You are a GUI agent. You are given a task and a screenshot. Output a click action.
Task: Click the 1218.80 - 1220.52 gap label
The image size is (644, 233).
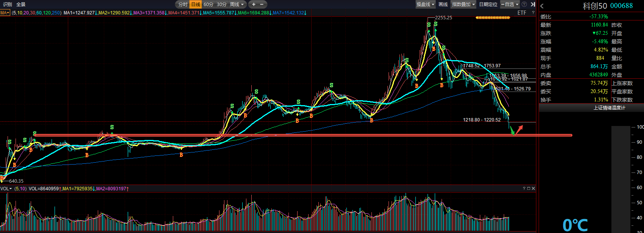click(x=482, y=120)
